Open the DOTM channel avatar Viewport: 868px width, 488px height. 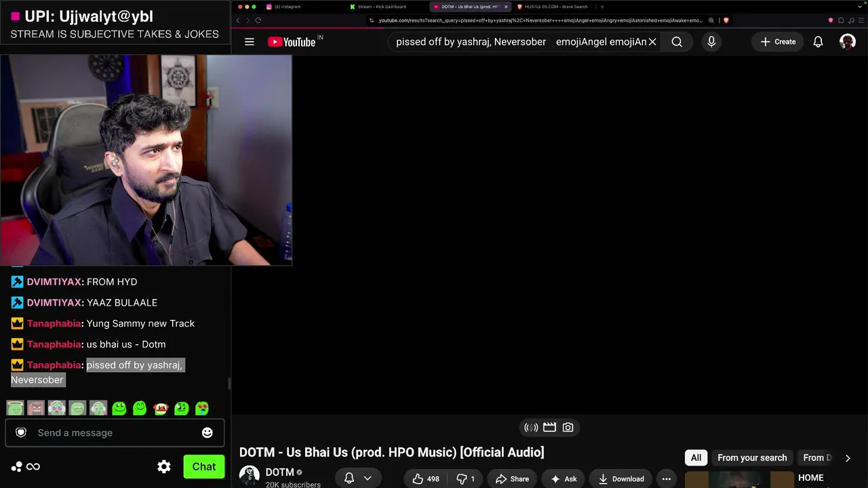(249, 476)
